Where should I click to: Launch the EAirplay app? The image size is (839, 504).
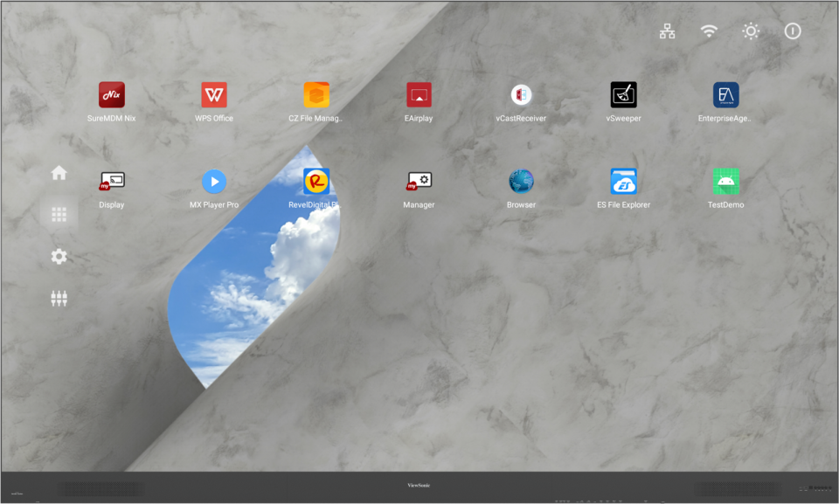[419, 95]
